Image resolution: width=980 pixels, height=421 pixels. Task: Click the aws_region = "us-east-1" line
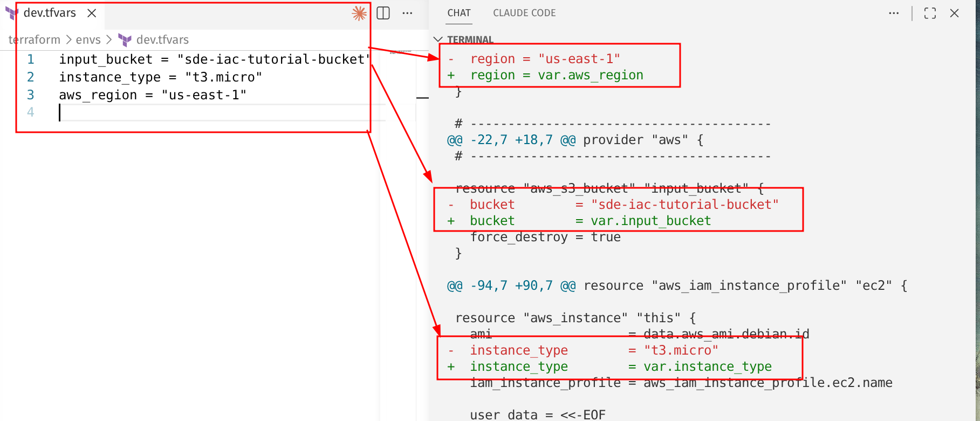point(153,95)
